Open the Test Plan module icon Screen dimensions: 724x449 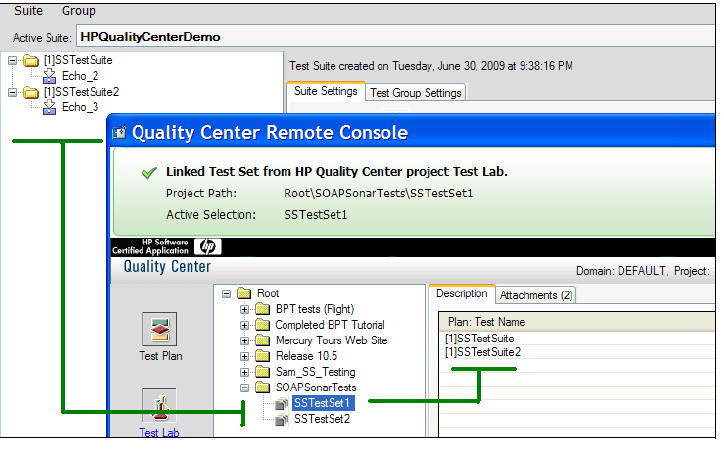click(x=159, y=329)
